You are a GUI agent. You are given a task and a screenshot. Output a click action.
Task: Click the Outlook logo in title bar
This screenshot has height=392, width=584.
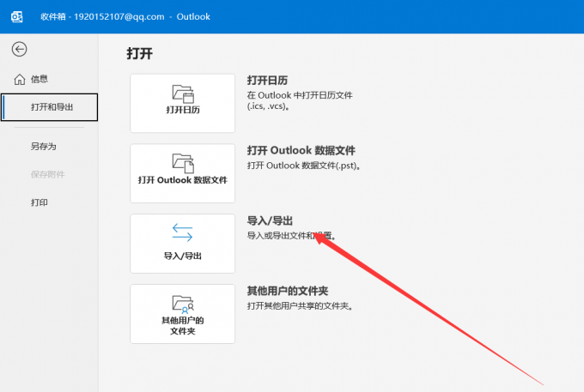[17, 17]
